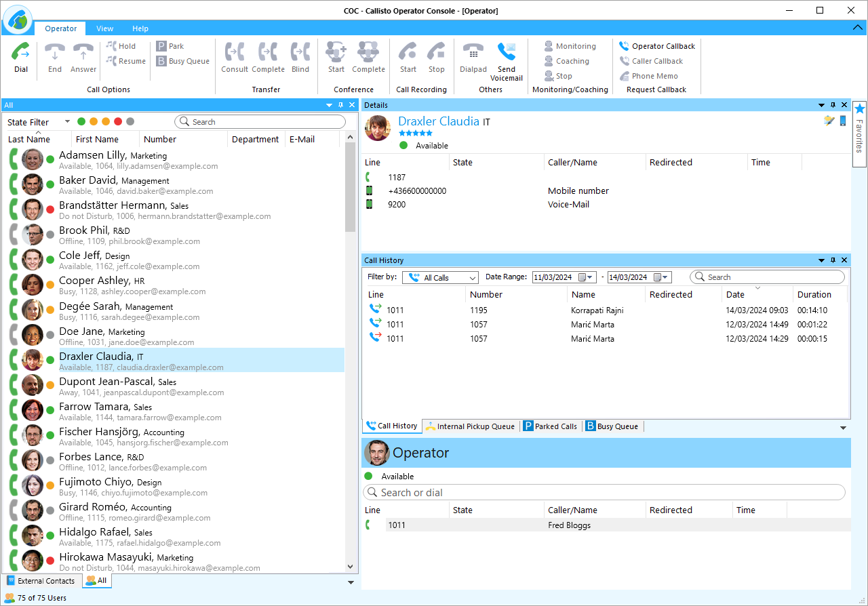Open the View ribbon tab

[x=104, y=28]
